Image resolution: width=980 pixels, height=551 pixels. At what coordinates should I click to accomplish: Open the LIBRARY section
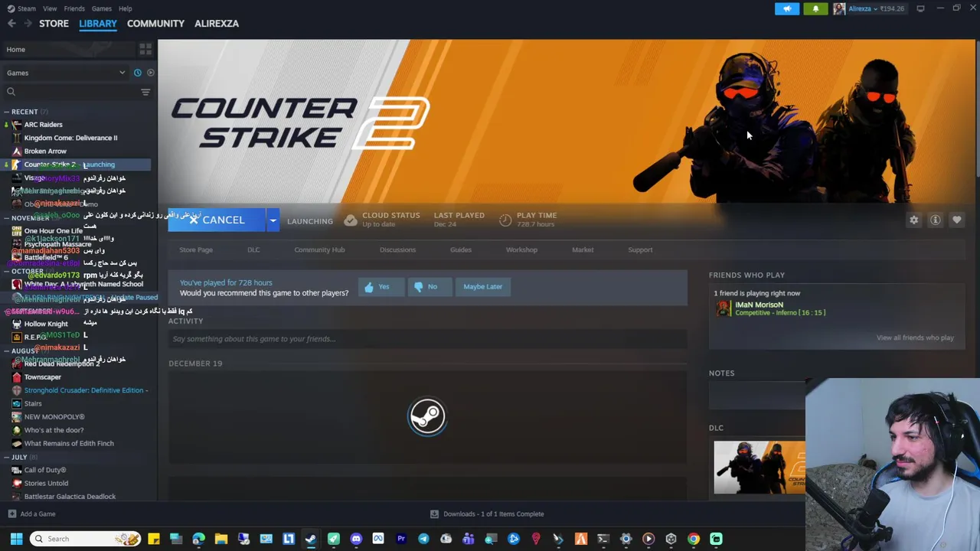98,24
